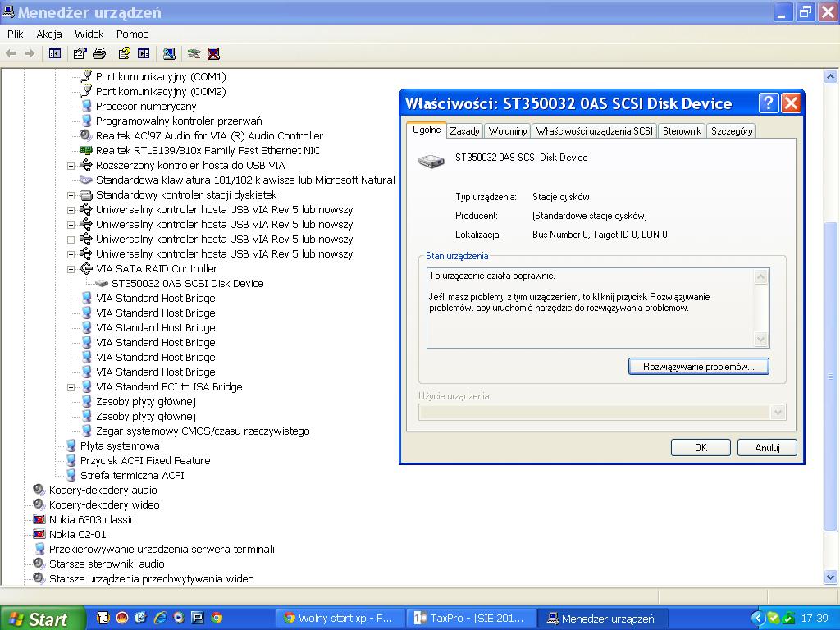Screen dimensions: 840x630
Task: Confirm the dialog with OK
Action: click(701, 447)
